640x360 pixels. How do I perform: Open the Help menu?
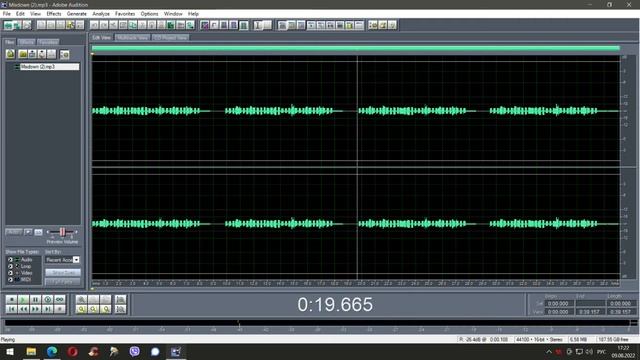coord(193,13)
